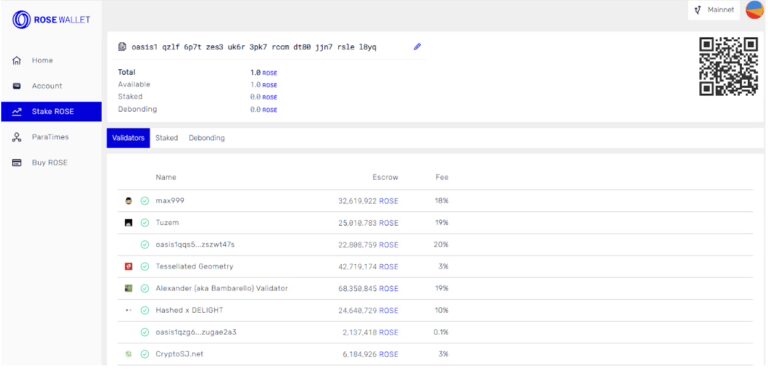Click the Escrow column header

385,177
